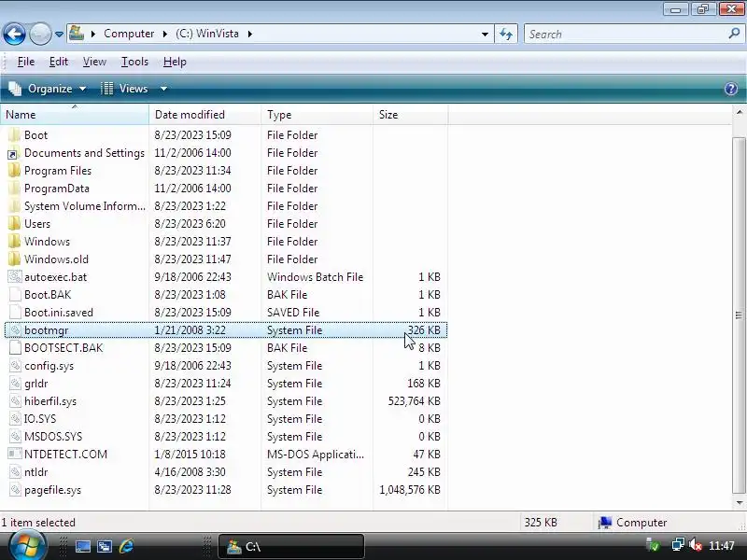Click the magnifier icon in the Search box
The height and width of the screenshot is (560, 747).
point(734,34)
